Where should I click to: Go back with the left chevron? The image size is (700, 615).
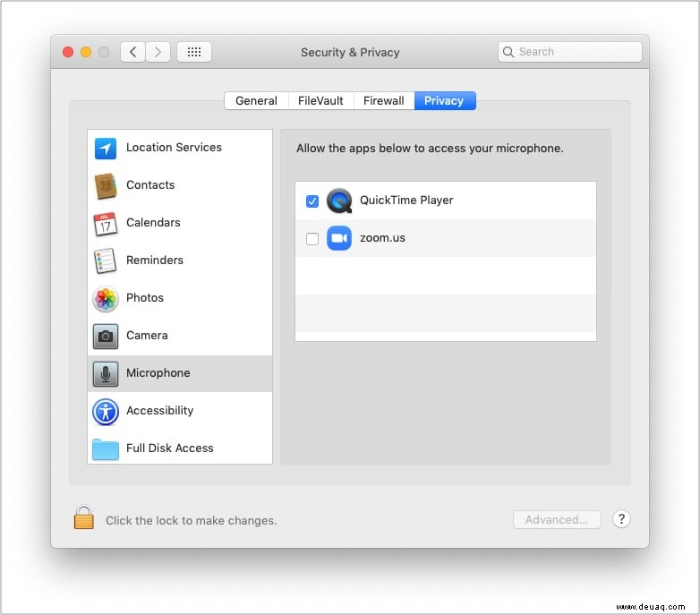(132, 52)
